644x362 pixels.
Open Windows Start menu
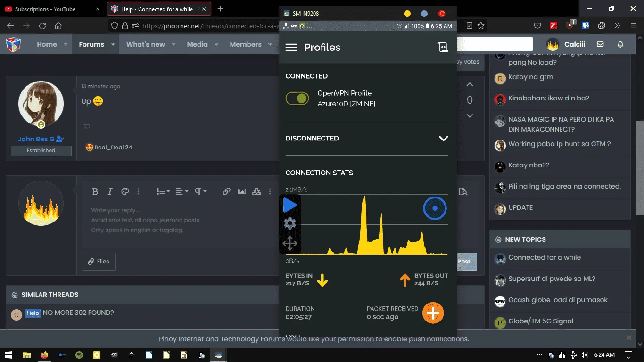(x=8, y=355)
